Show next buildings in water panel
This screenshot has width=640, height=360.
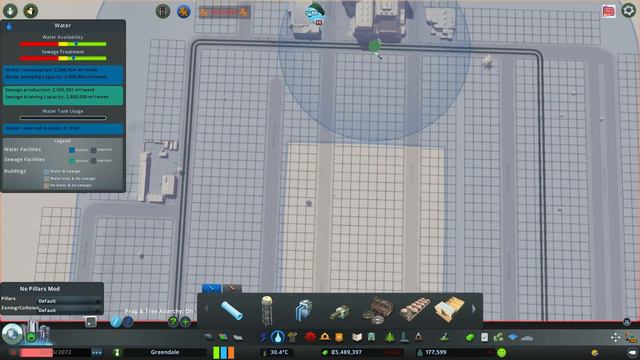tap(473, 309)
